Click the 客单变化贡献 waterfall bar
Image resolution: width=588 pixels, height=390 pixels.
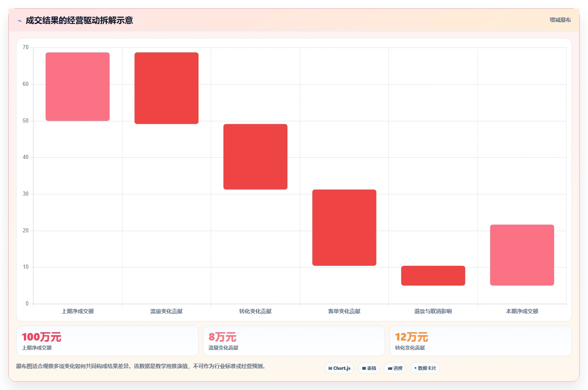tap(344, 227)
